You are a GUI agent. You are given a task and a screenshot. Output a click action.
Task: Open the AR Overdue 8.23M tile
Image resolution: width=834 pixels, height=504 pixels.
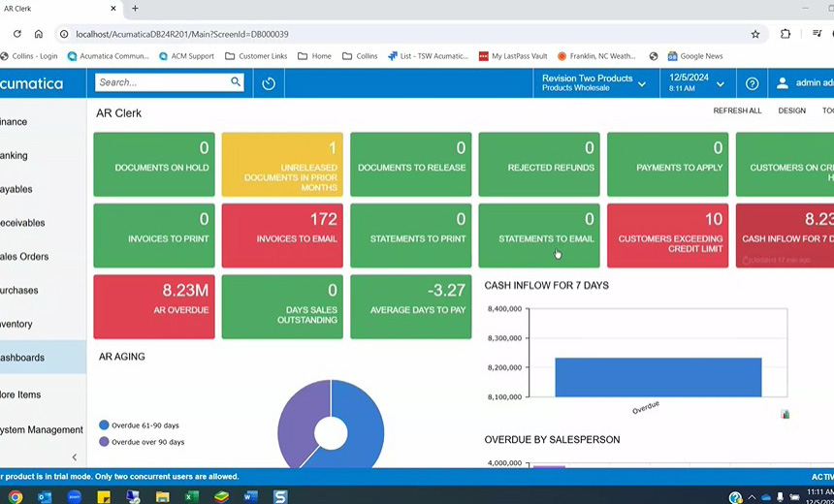click(154, 306)
